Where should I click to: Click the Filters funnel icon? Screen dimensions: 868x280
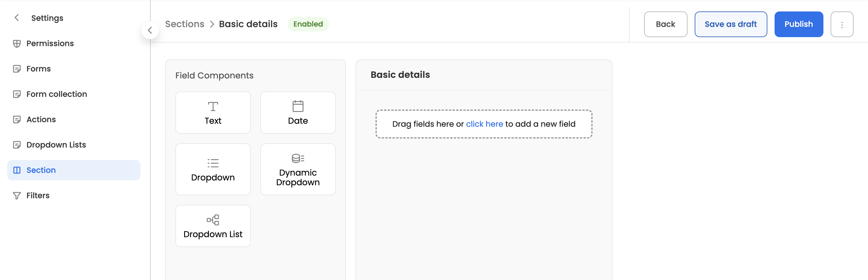click(x=17, y=196)
